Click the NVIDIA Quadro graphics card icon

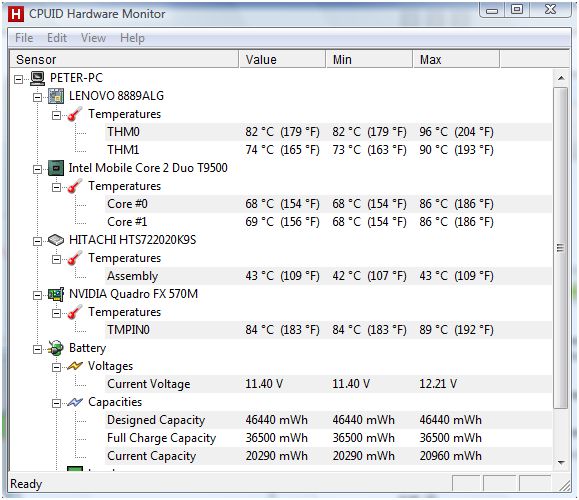point(56,294)
